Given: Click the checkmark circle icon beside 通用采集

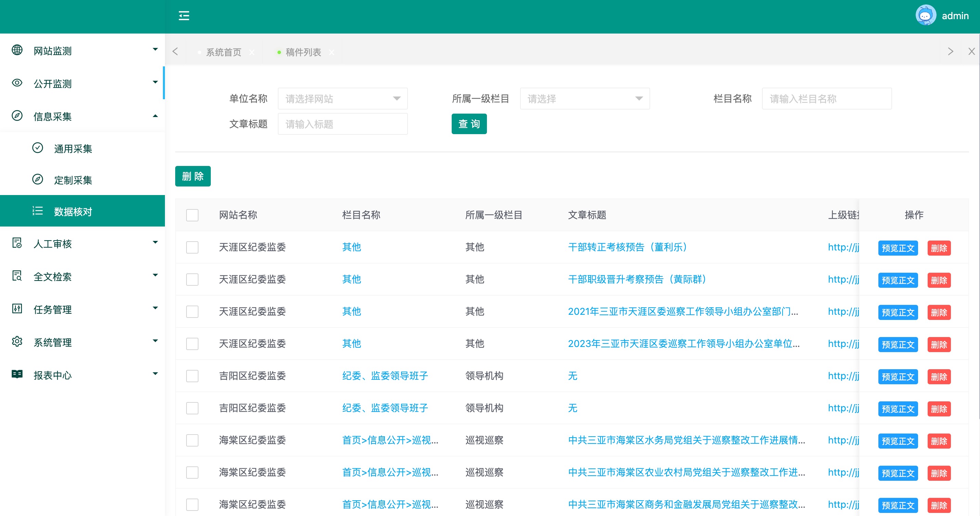Looking at the screenshot, I should tap(38, 147).
